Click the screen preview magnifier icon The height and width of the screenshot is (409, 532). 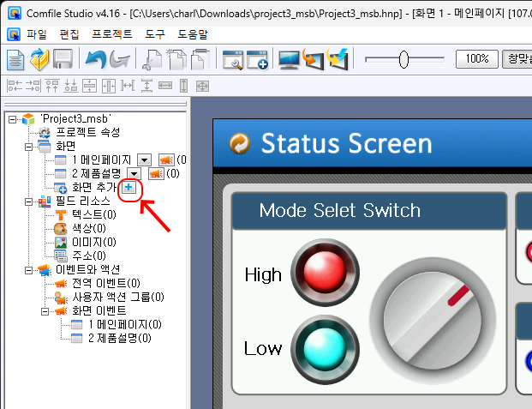(232, 59)
